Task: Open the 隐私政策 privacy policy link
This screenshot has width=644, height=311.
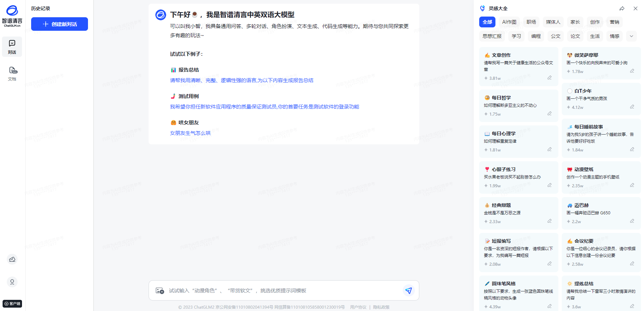Action: tap(381, 307)
